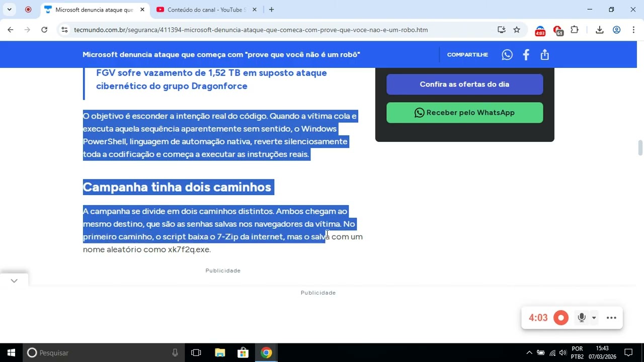Viewport: 644px width, 362px height.
Task: Open Task View on taskbar
Action: [x=196, y=352]
